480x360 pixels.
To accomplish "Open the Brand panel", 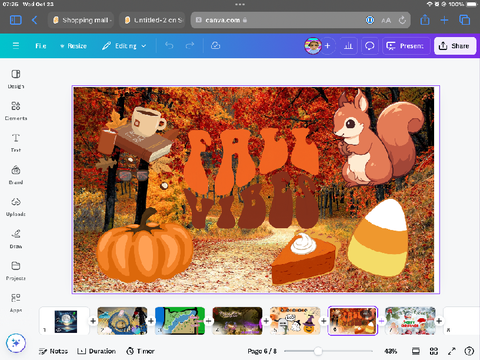I will click(16, 175).
